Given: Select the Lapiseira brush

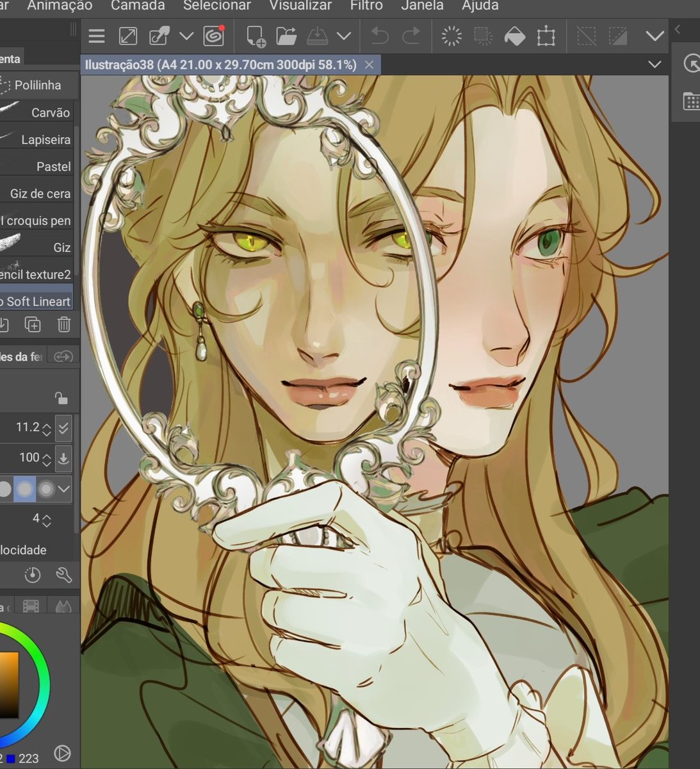Looking at the screenshot, I should click(x=37, y=139).
